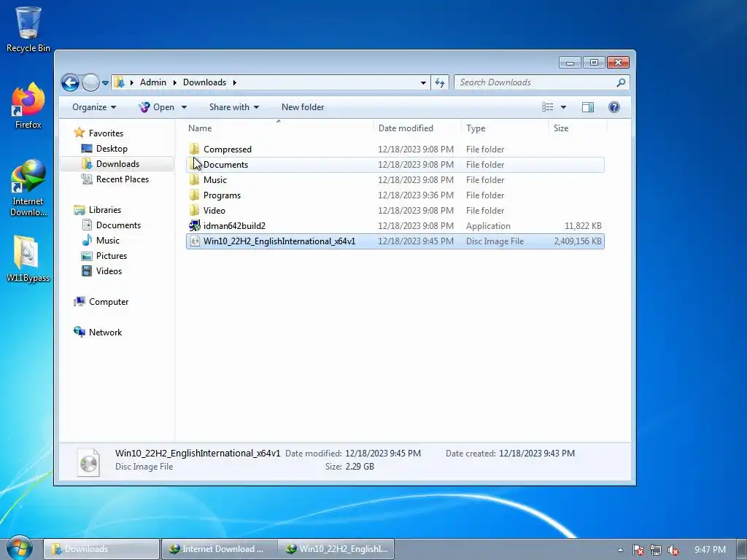Switch to Win10_22H2 download taskbar button
This screenshot has height=560, width=747.
336,549
